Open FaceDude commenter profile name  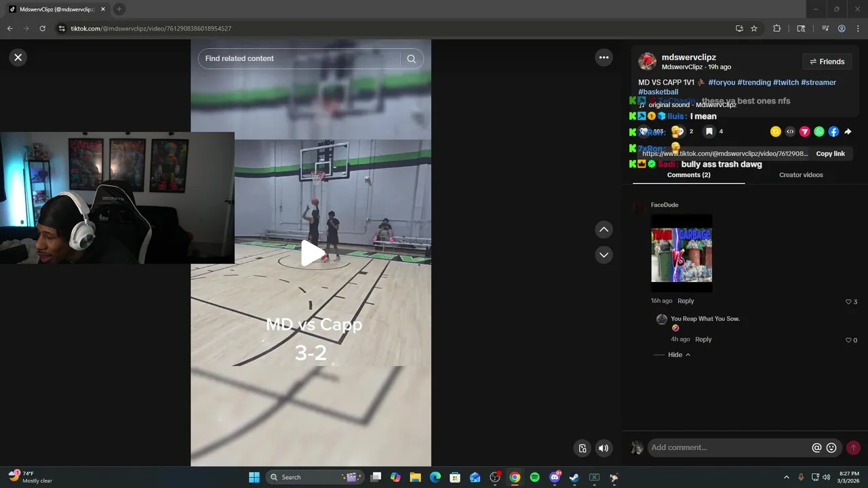coord(665,205)
